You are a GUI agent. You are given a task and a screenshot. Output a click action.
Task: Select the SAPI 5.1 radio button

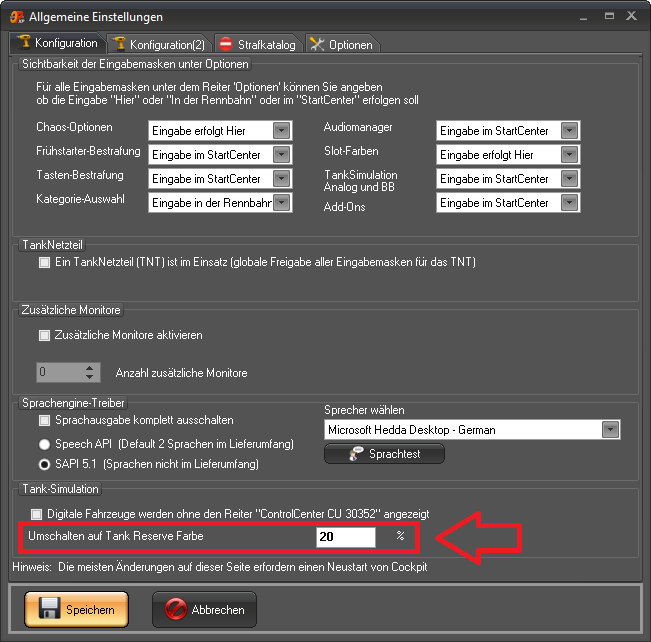tap(44, 464)
